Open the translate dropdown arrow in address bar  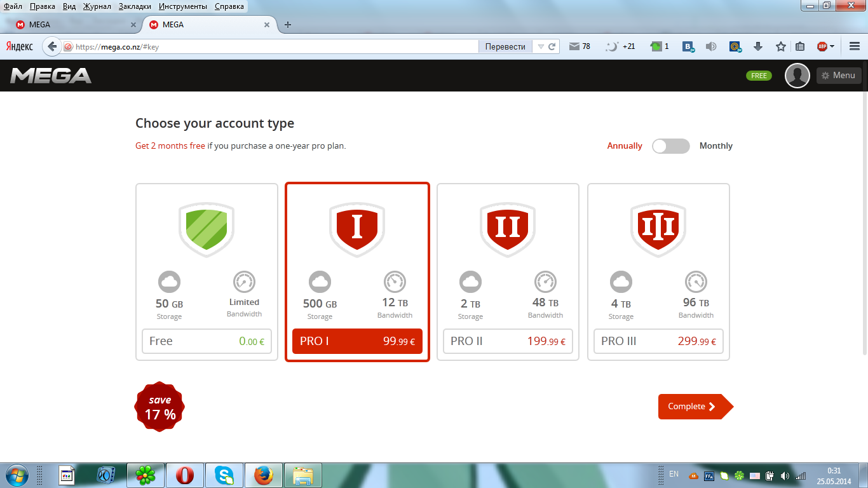pos(541,46)
